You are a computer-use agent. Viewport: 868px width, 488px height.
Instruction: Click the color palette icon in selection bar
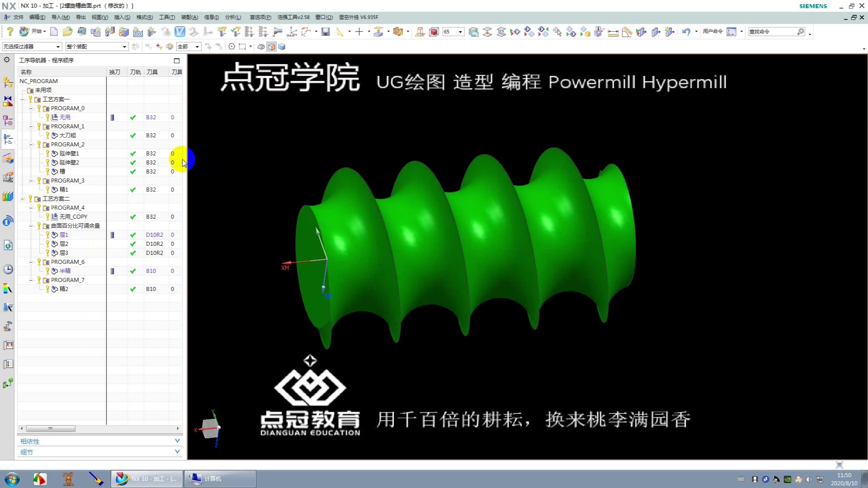(x=170, y=46)
